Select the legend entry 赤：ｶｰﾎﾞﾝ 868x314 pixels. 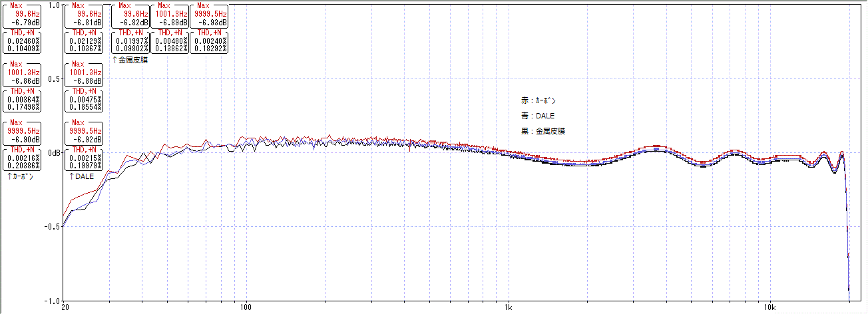[x=539, y=100]
